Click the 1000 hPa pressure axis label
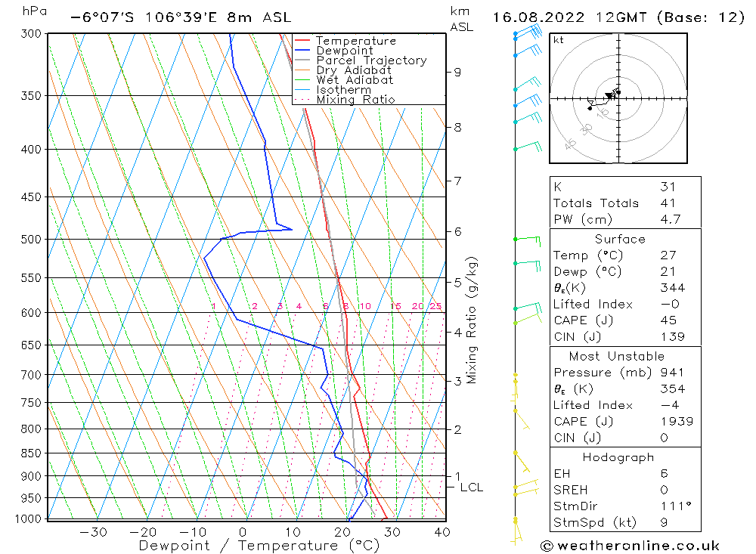 tap(28, 519)
